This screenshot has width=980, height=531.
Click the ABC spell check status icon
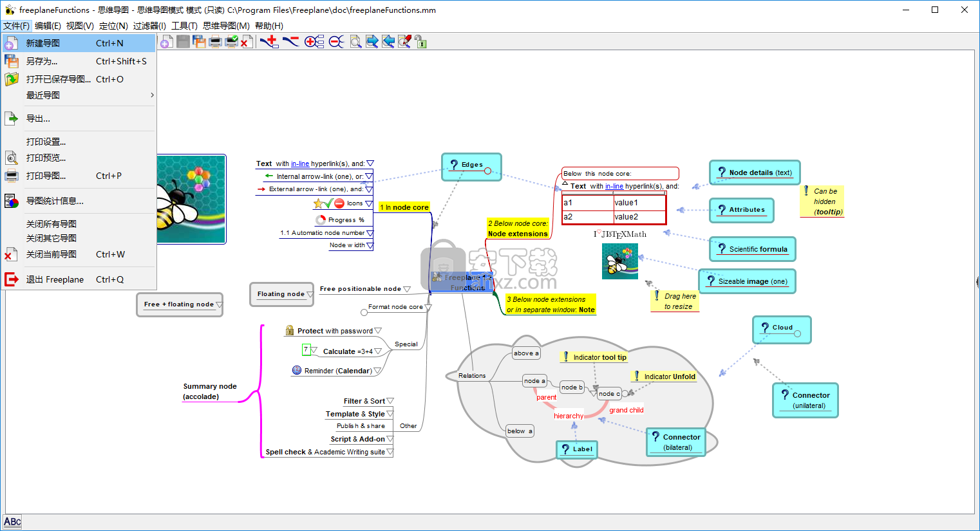pyautogui.click(x=12, y=522)
